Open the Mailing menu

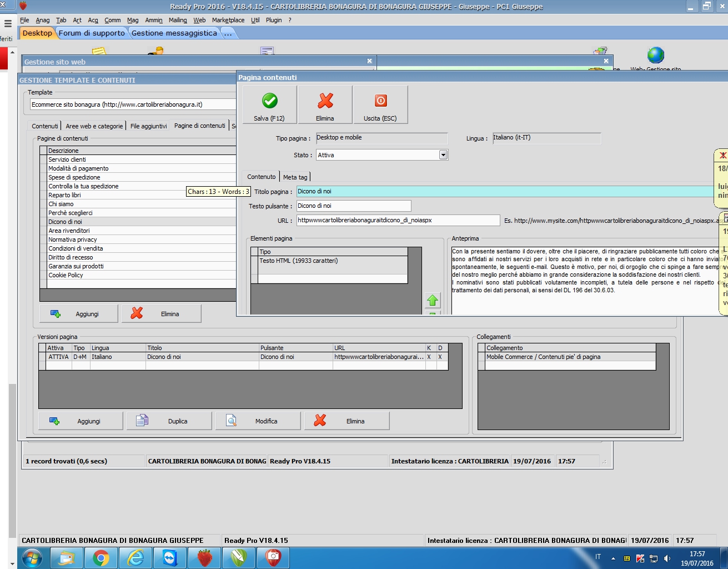tap(178, 20)
